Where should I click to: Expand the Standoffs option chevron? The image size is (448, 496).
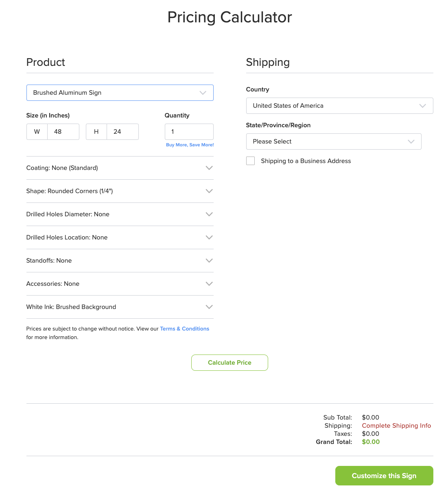click(x=209, y=261)
